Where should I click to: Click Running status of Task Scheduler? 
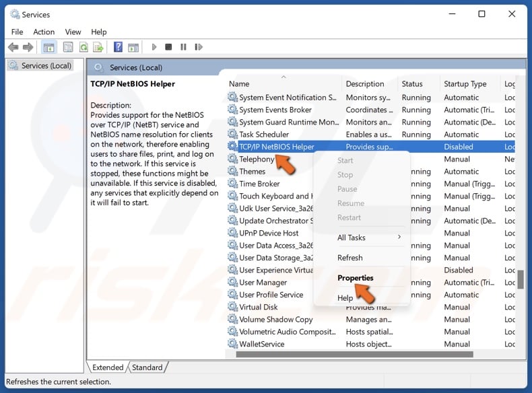pos(416,135)
